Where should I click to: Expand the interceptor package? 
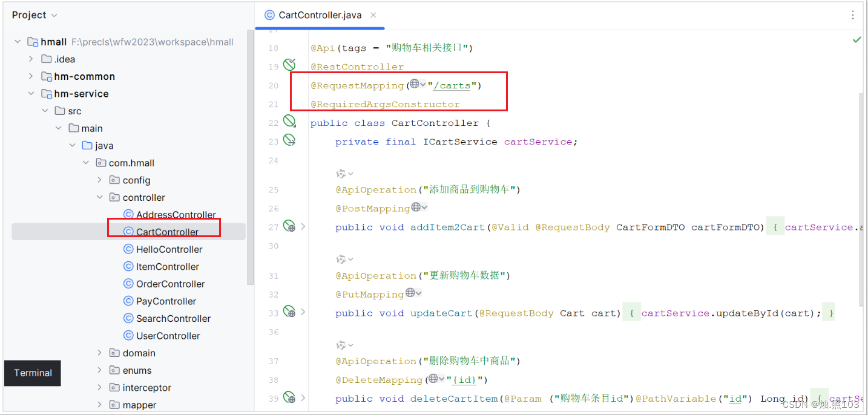(x=100, y=388)
